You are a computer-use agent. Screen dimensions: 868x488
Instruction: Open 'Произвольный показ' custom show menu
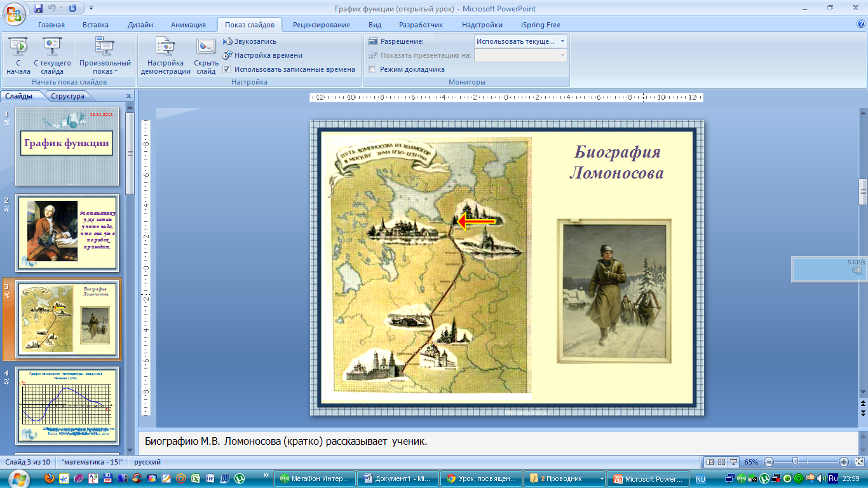(x=105, y=56)
